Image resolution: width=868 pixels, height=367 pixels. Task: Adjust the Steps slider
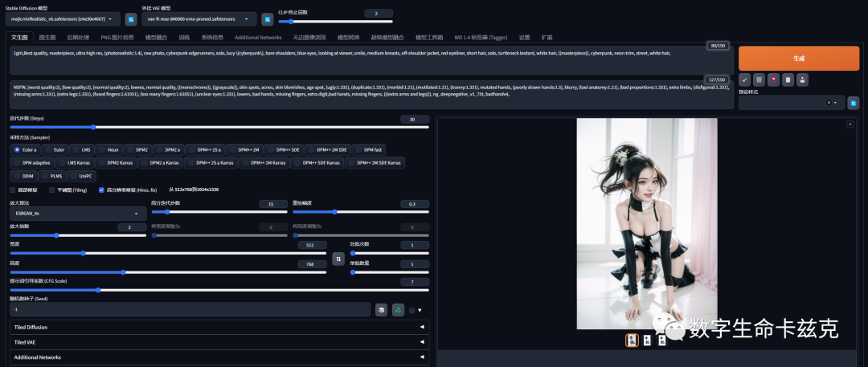[219, 128]
